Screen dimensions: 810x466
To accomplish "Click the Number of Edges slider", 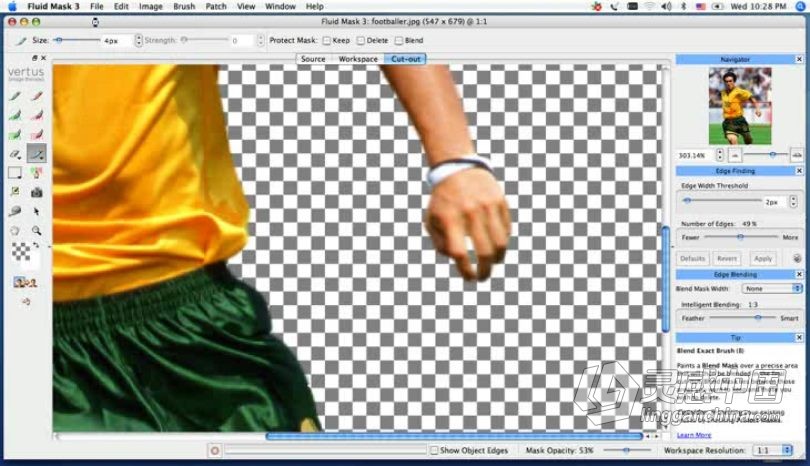I will [741, 237].
